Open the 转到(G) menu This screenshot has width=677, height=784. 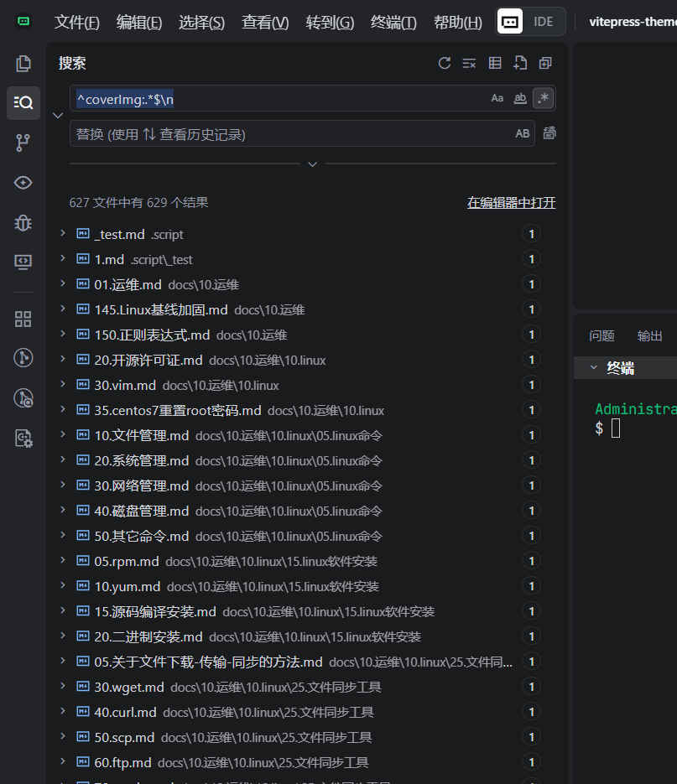coord(330,22)
